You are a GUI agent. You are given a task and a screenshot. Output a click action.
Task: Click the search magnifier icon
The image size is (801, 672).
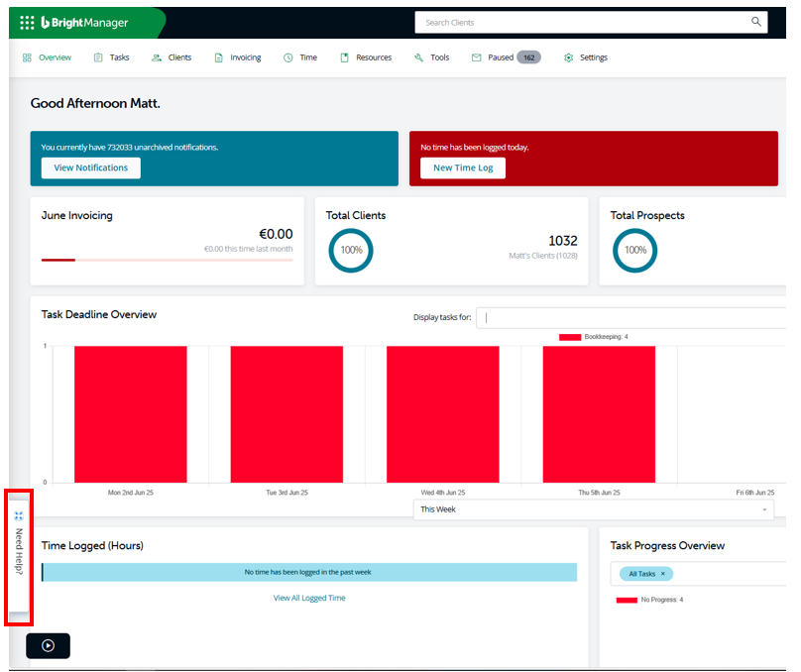pos(755,22)
